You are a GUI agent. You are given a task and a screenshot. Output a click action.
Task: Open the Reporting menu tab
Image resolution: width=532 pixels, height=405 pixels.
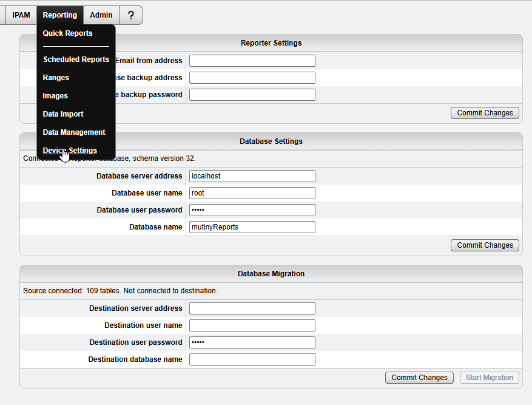click(59, 15)
